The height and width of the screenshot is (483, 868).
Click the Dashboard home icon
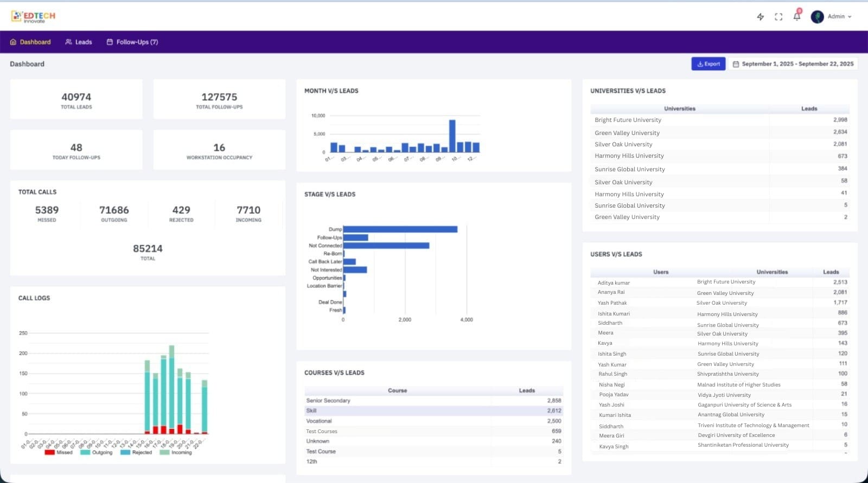14,42
